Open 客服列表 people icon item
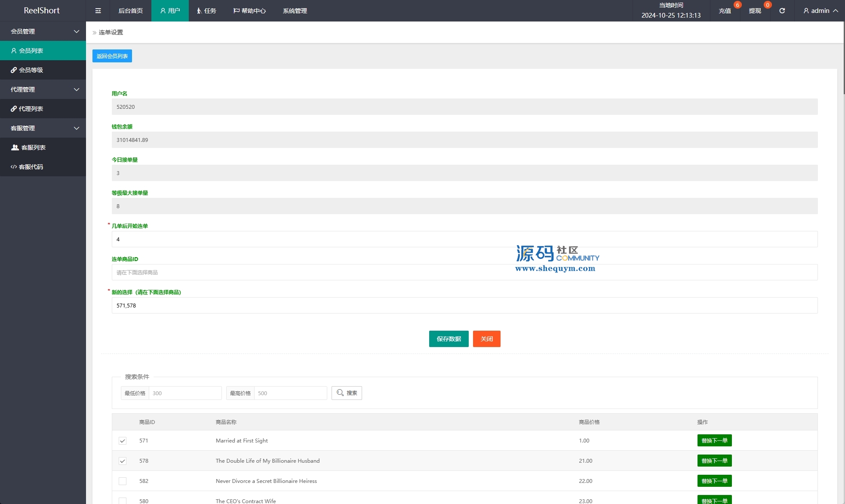The width and height of the screenshot is (845, 504). pos(33,148)
